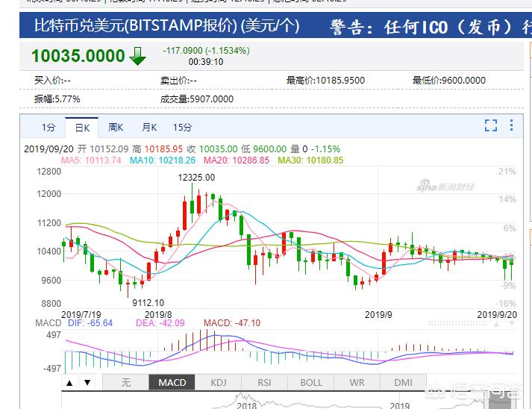
Task: Switch to the WR indicator
Action: pyautogui.click(x=357, y=383)
